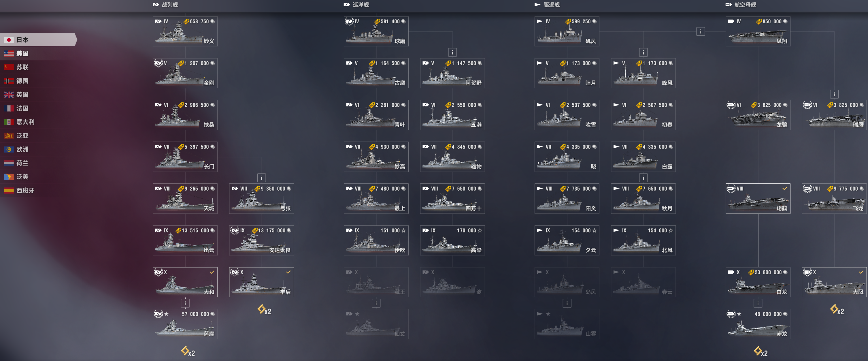Switch to the Europe (欧洲) nation tab
The width and height of the screenshot is (868, 361).
pos(38,149)
